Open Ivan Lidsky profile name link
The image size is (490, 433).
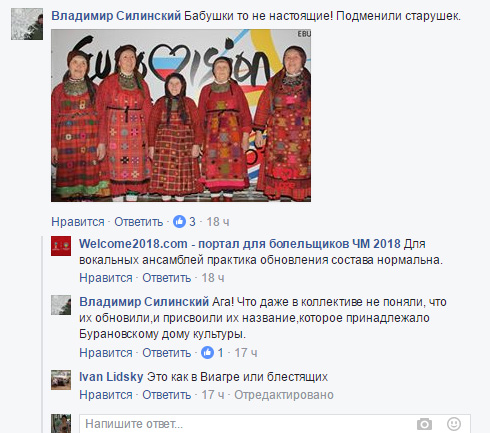(x=111, y=377)
